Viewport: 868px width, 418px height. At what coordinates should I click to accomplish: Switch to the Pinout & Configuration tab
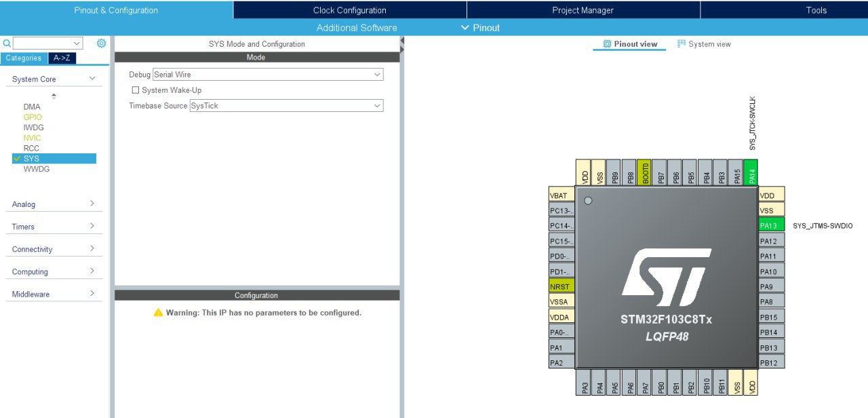point(116,10)
